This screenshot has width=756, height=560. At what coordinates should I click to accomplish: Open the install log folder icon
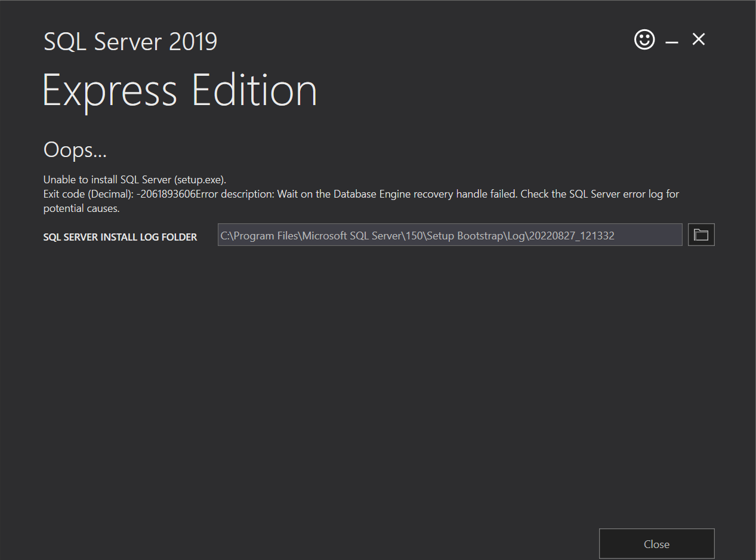701,235
